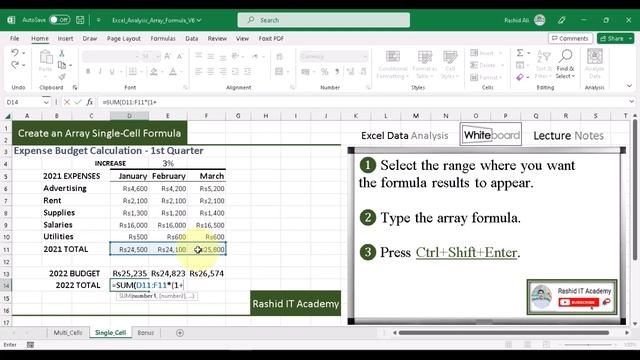
Task: Open the Page Layout tab
Action: coord(124,38)
